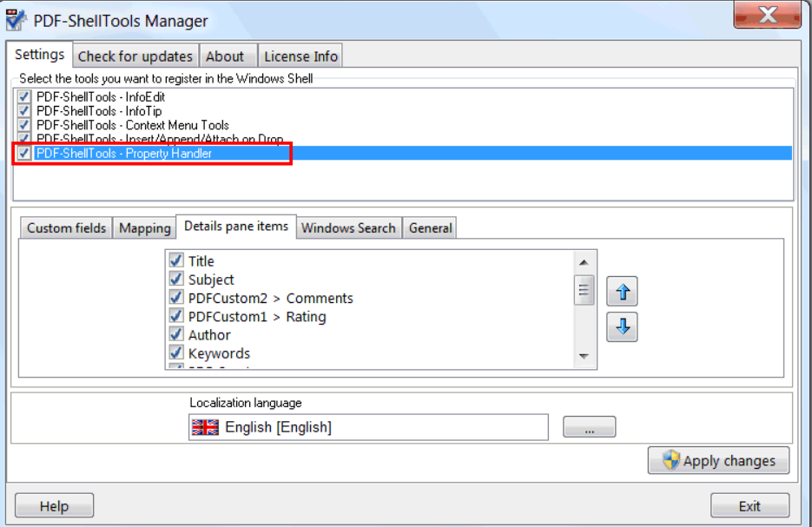Toggle PDFCustom1 > Rating checkbox
The image size is (812, 527).
[176, 316]
